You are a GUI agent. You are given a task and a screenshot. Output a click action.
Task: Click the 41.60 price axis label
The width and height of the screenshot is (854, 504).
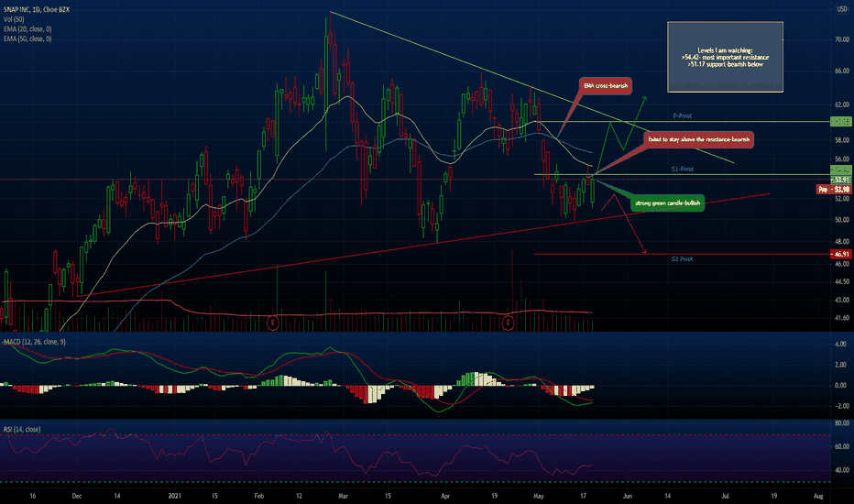pos(841,318)
